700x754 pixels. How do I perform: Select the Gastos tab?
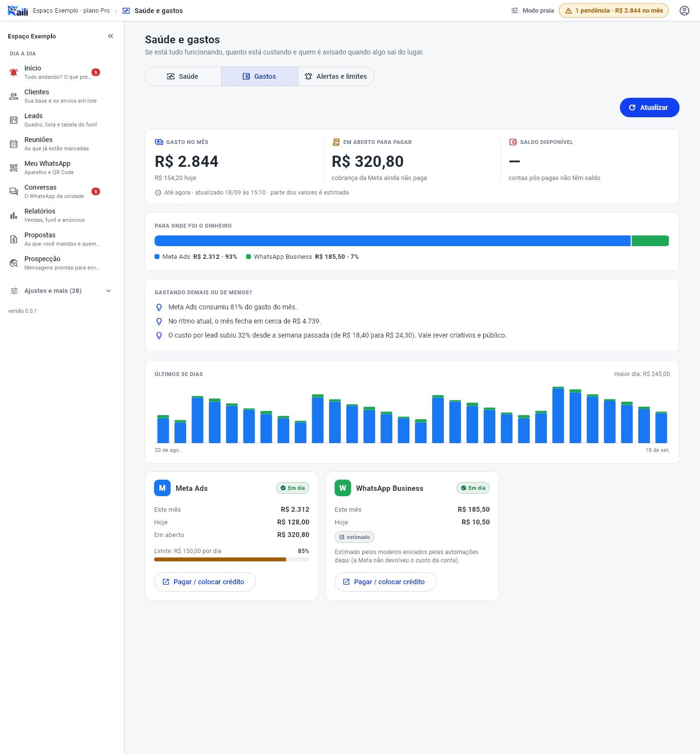pyautogui.click(x=260, y=76)
